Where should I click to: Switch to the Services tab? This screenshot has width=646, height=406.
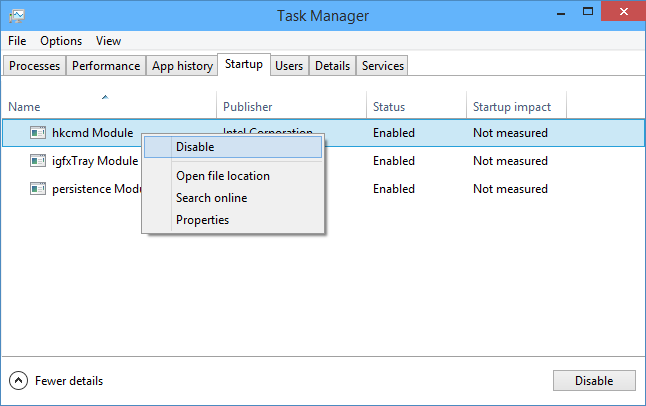[383, 66]
